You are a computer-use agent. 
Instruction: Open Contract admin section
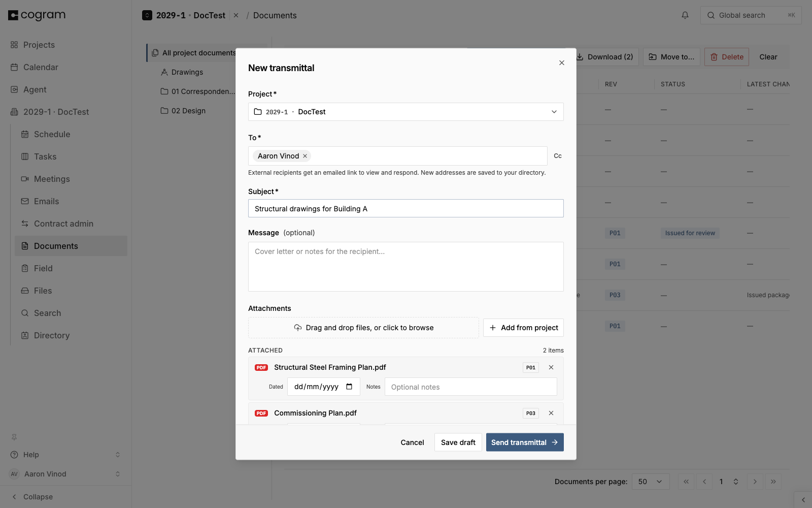coord(71,224)
